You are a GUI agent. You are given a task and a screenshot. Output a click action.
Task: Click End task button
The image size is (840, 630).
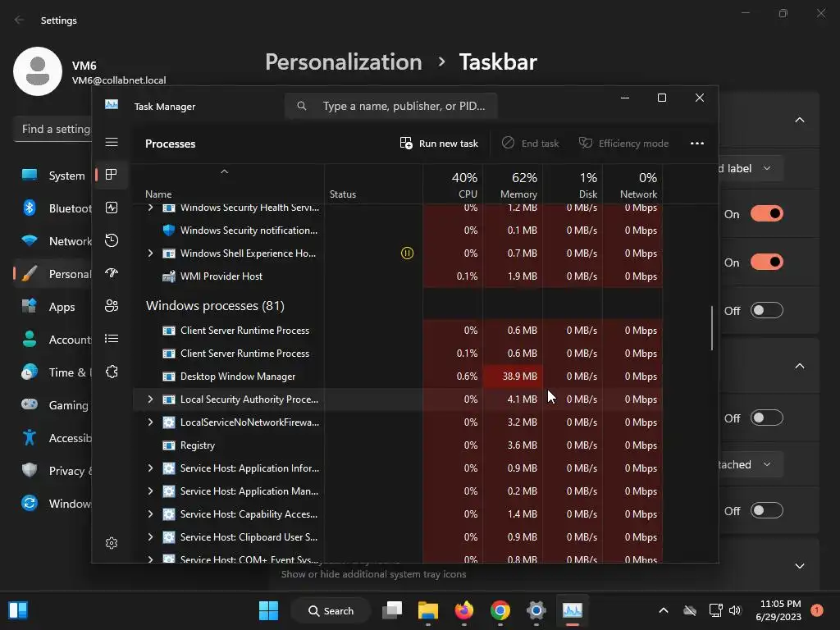[x=530, y=144]
